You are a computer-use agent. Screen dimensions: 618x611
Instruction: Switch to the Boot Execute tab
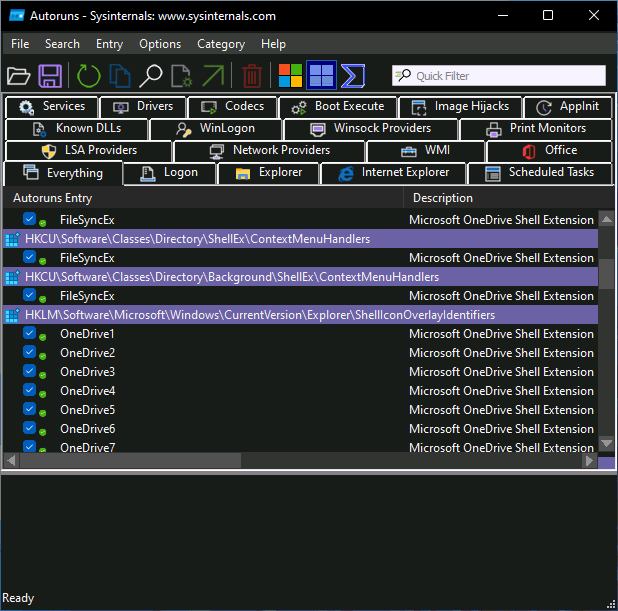pyautogui.click(x=338, y=106)
